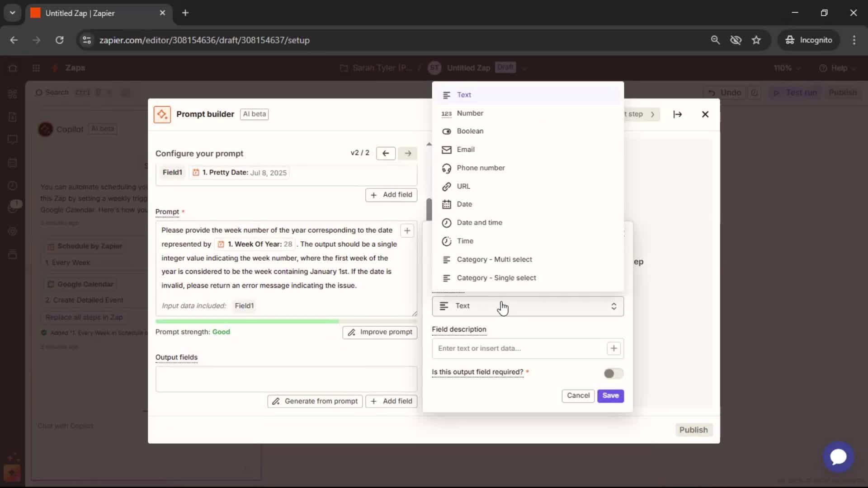Click the Input data included Field1 tag
The image size is (868, 488).
(x=244, y=306)
